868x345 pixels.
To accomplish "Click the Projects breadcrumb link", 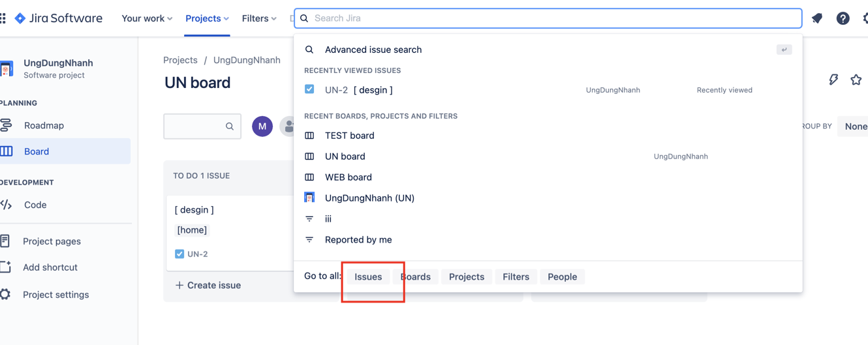I will point(180,60).
